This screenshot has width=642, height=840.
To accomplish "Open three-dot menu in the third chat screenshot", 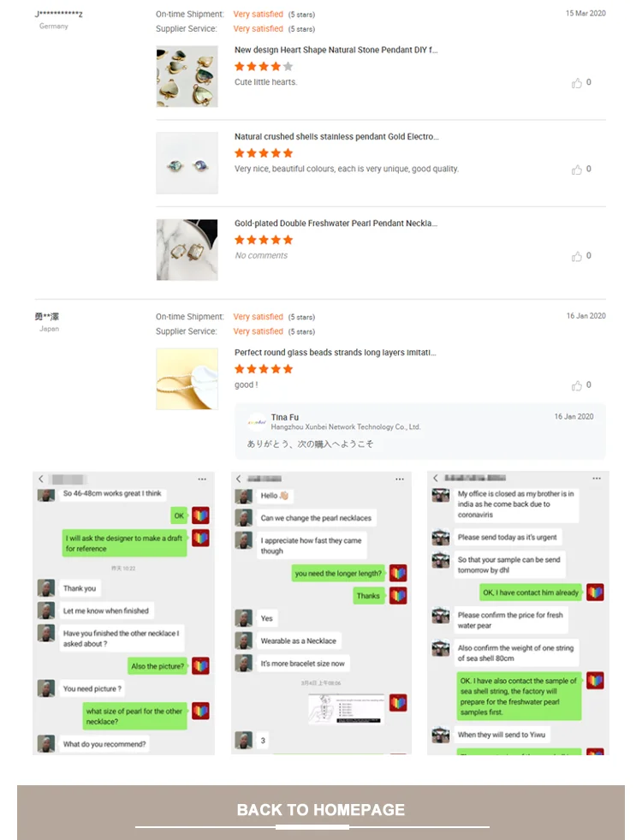I will (597, 479).
